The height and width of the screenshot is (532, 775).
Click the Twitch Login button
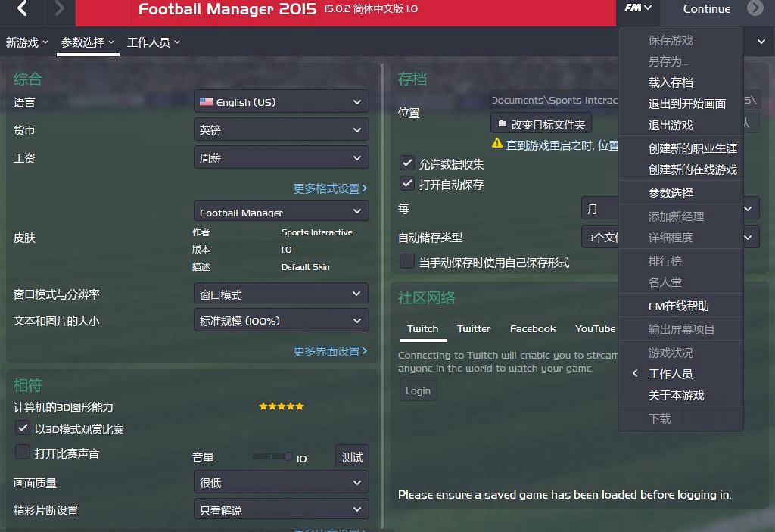click(x=418, y=390)
